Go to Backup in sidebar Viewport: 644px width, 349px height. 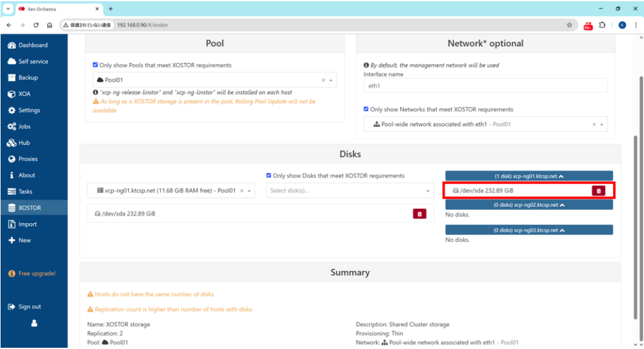click(x=28, y=78)
